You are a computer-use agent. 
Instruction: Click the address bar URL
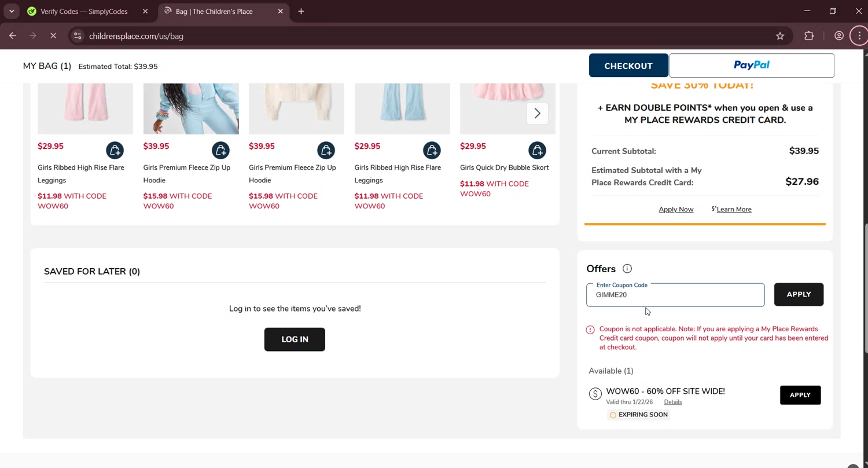tap(136, 36)
